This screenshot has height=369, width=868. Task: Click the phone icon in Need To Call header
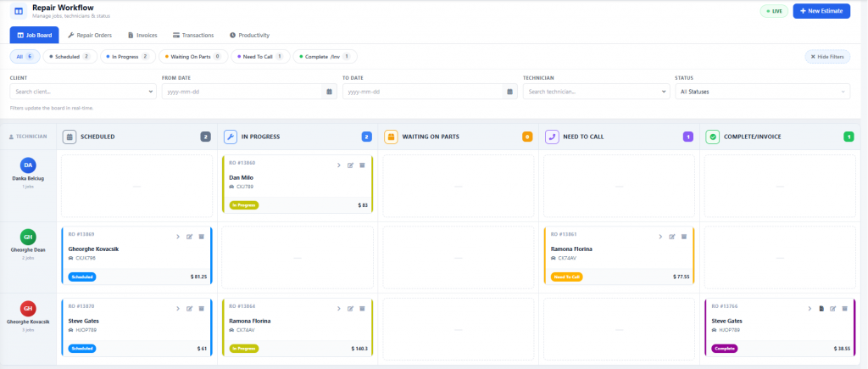pyautogui.click(x=552, y=137)
